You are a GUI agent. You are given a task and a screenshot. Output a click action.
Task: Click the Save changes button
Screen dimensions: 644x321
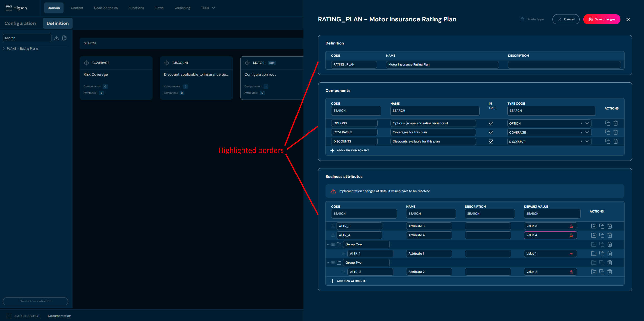602,19
